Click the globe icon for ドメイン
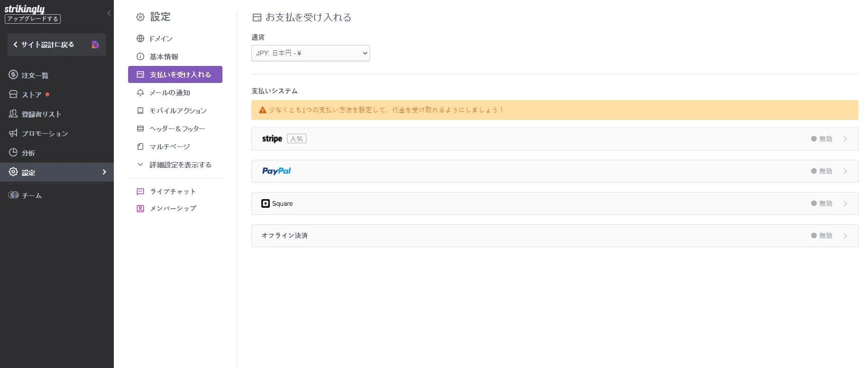This screenshot has width=868, height=368. point(140,38)
